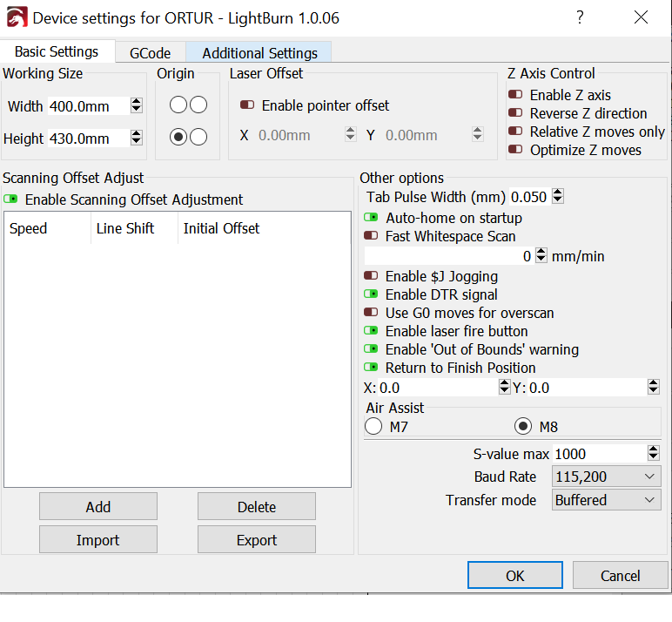Click the Export button
Screen dimensions: 672x622
pyautogui.click(x=256, y=539)
